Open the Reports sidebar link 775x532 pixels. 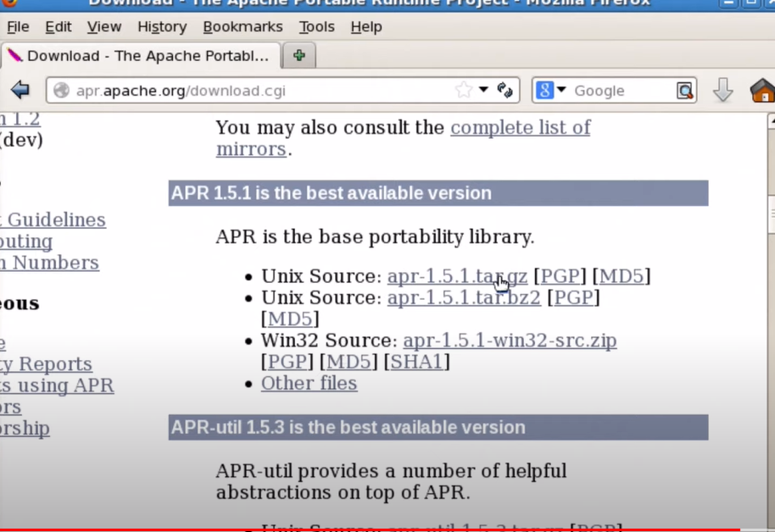click(46, 364)
